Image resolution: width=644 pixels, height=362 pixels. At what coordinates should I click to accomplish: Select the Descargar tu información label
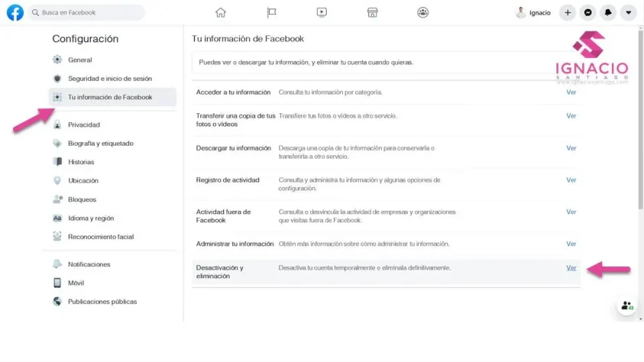(233, 148)
